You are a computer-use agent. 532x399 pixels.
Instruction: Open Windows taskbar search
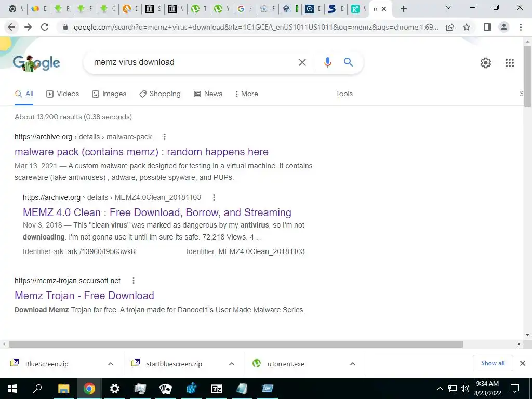(x=37, y=389)
